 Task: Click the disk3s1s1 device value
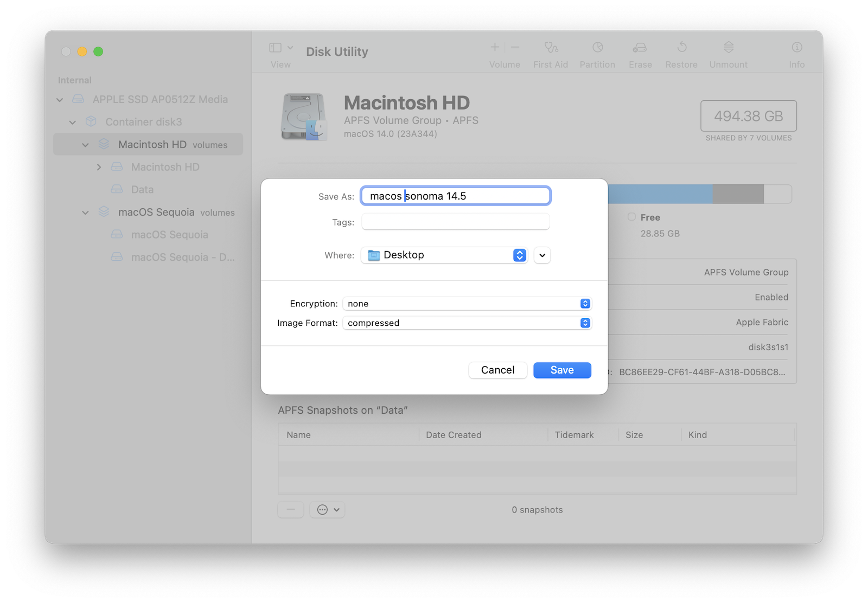pyautogui.click(x=768, y=347)
